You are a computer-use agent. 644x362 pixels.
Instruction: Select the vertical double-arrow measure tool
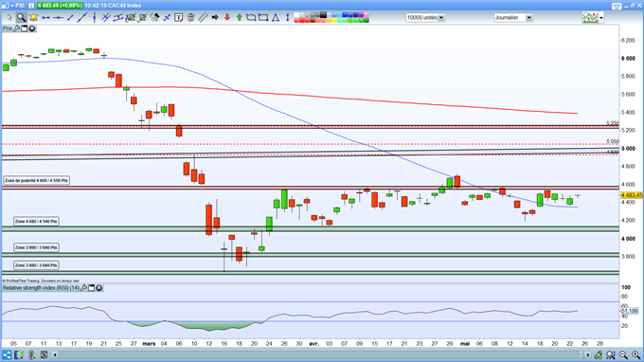(x=288, y=18)
